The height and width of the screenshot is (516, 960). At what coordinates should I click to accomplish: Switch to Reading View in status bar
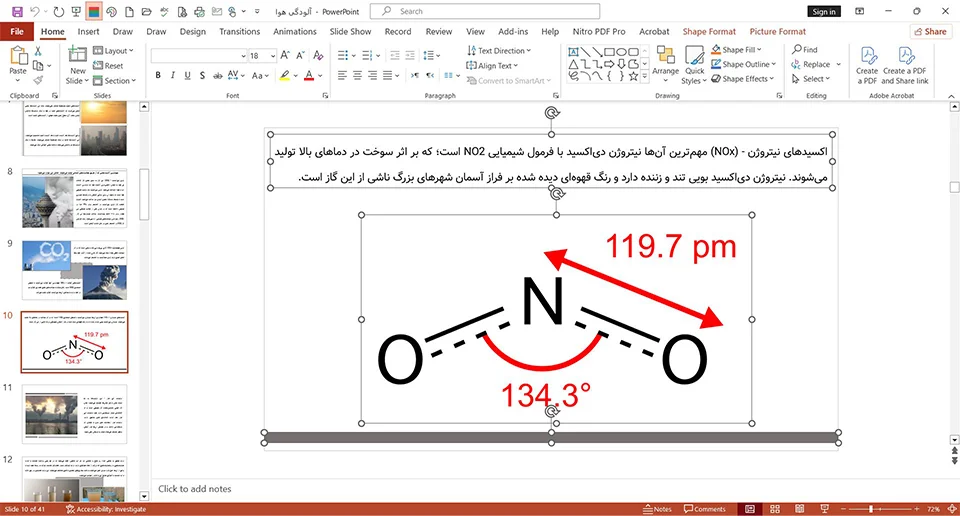pyautogui.click(x=800, y=509)
